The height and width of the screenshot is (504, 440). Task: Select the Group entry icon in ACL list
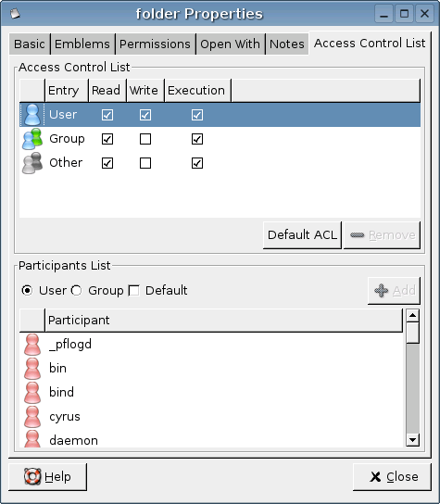32,139
